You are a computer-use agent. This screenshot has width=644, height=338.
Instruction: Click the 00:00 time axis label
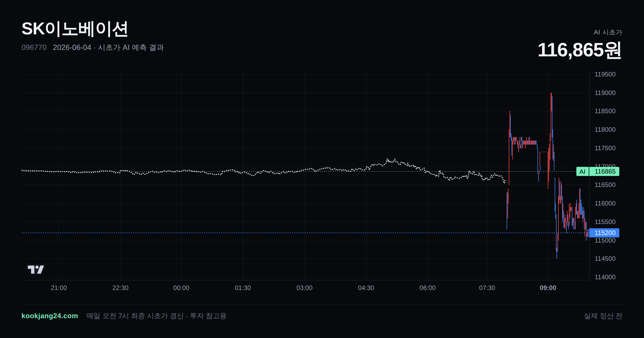click(181, 288)
